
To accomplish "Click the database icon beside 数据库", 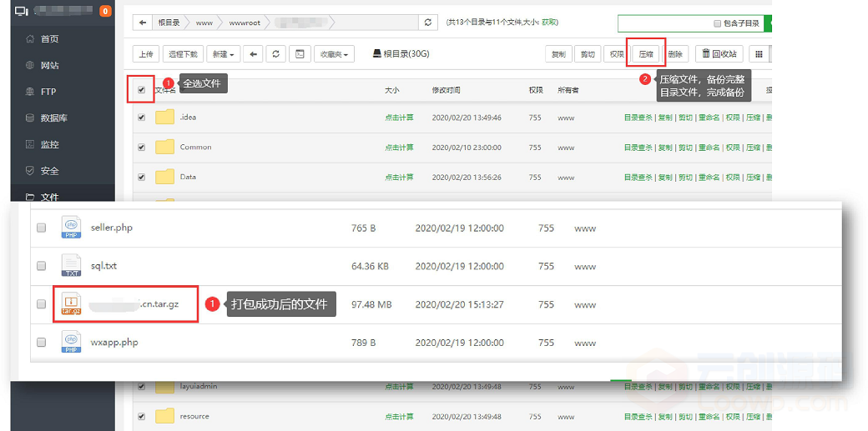I will 30,118.
